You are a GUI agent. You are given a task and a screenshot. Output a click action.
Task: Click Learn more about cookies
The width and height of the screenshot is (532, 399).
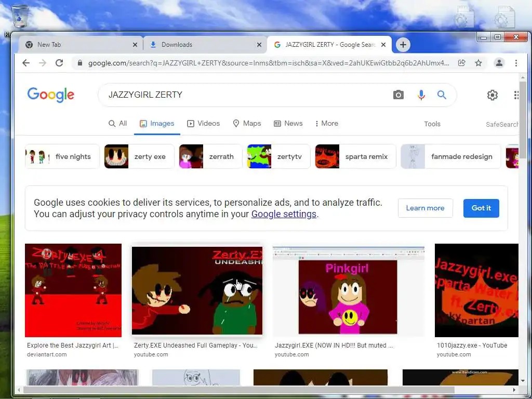click(425, 208)
